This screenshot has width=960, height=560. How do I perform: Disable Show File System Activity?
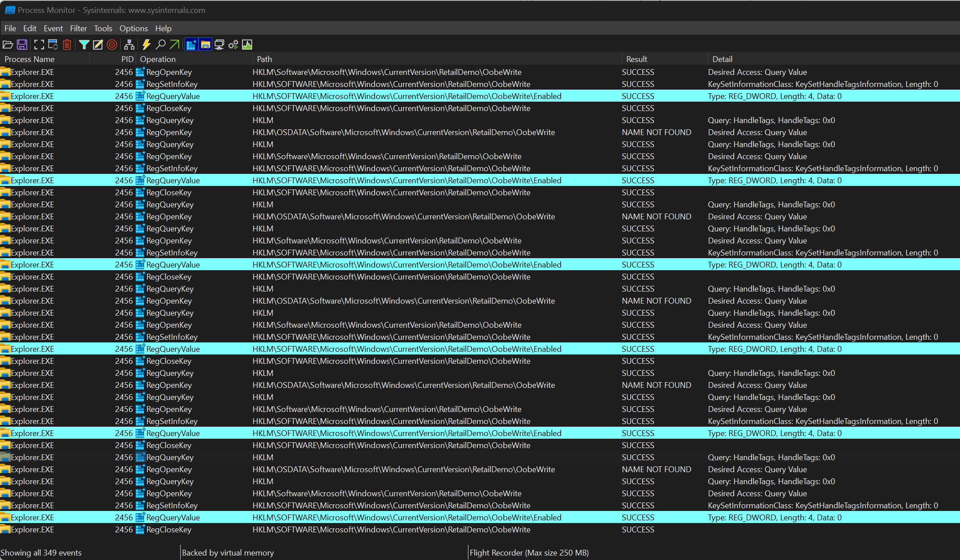[x=205, y=44]
